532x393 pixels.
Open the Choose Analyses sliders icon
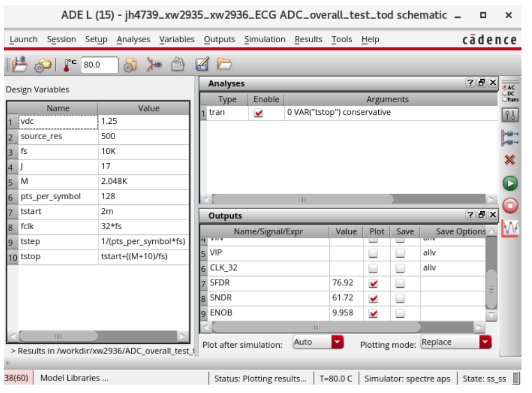pyautogui.click(x=510, y=115)
